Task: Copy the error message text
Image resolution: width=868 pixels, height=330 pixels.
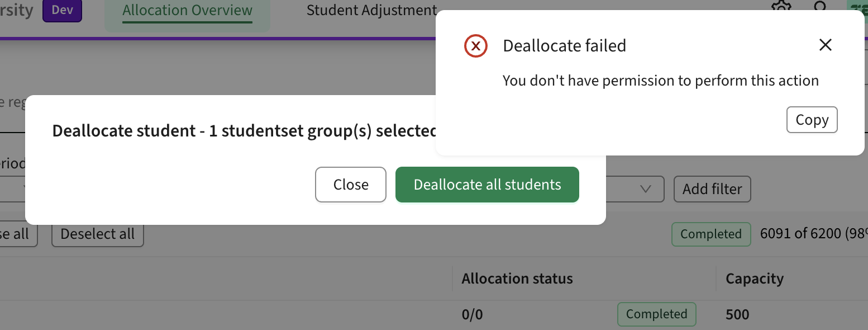Action: coord(812,120)
